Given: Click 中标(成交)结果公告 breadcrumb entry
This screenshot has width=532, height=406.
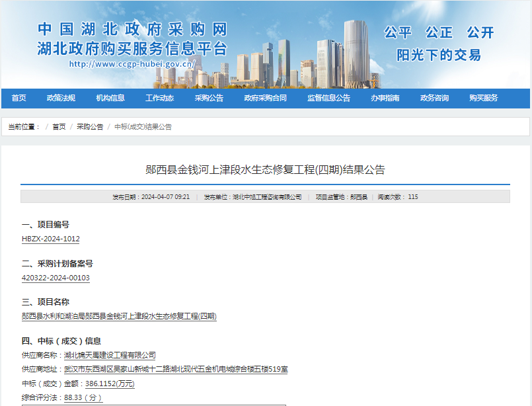Looking at the screenshot, I should click(143, 126).
